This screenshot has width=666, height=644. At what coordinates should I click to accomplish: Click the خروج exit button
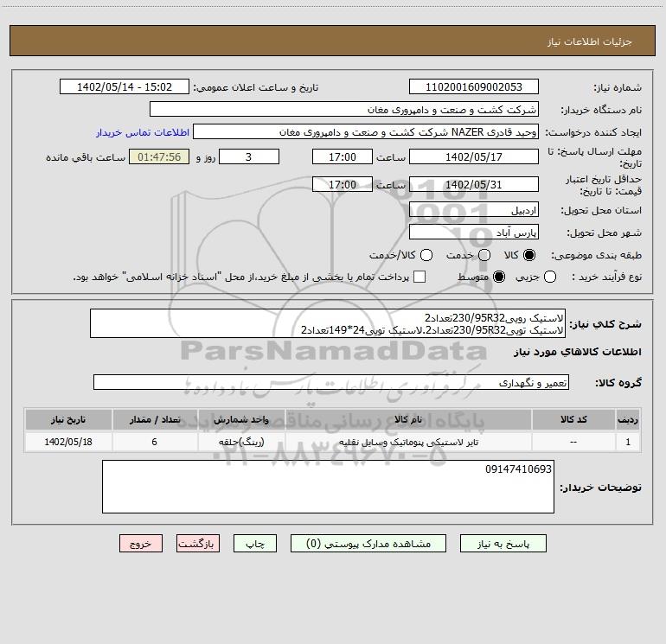pos(141,544)
